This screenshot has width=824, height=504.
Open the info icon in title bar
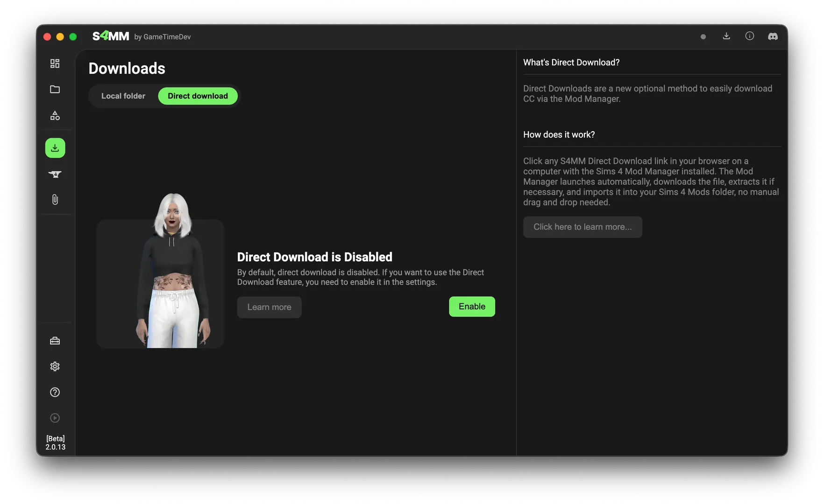tap(750, 36)
